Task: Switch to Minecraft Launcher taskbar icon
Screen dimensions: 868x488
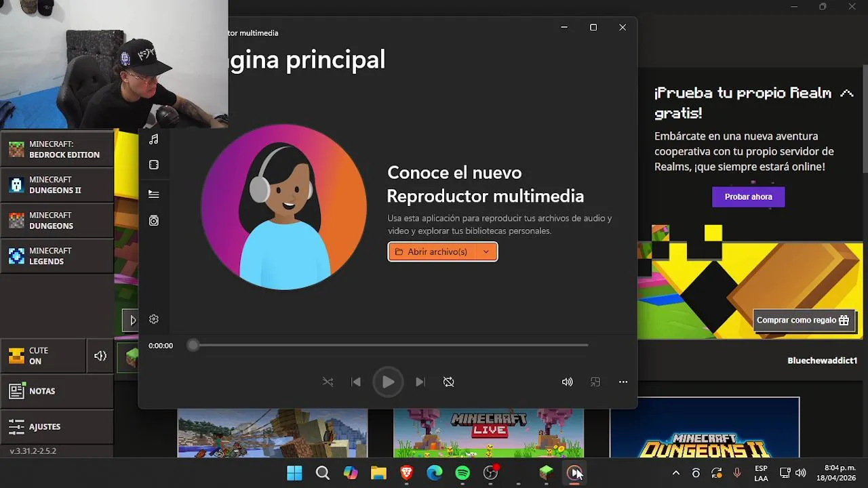Action: coord(546,473)
